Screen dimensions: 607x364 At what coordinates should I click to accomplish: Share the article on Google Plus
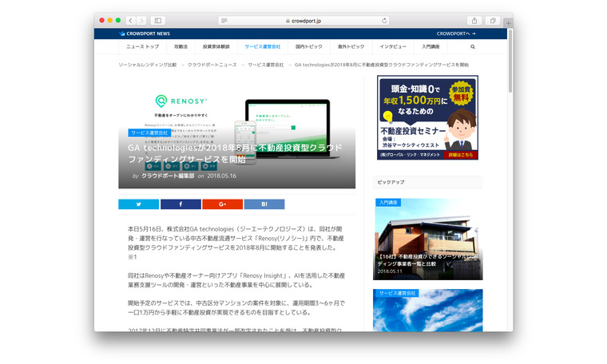tap(222, 204)
